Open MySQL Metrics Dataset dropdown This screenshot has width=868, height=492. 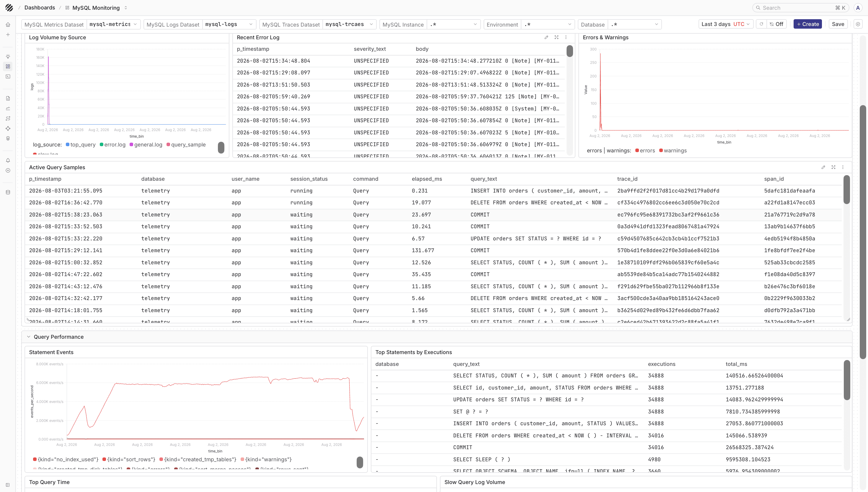point(113,24)
